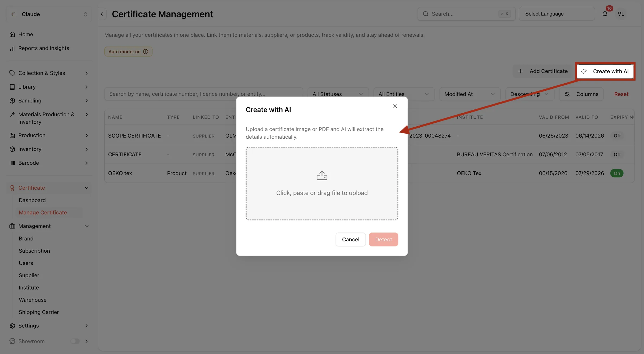
Task: Toggle the Showroom switch
Action: (x=75, y=341)
